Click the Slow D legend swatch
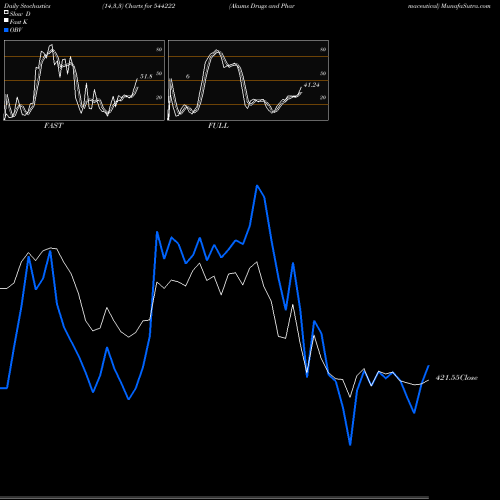 pos(6,12)
